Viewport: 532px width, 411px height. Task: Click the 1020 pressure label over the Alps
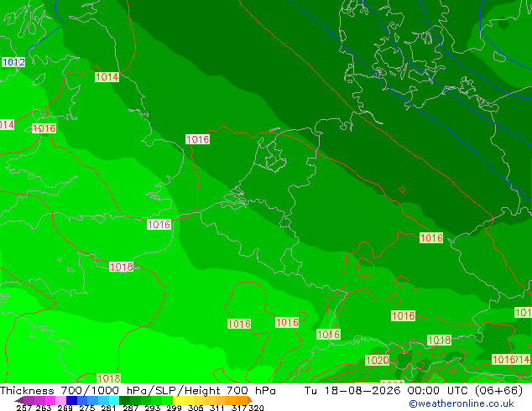pyautogui.click(x=378, y=360)
